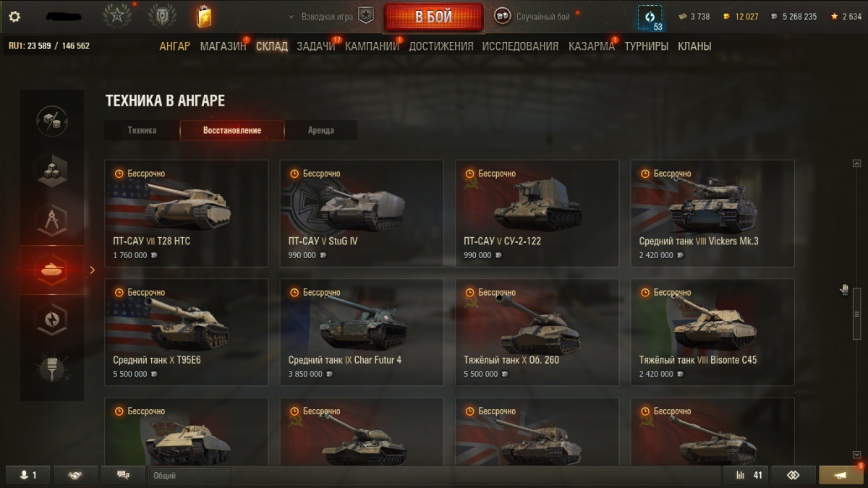Switch to the Техника tab
Viewport: 868px width, 488px height.
[142, 130]
